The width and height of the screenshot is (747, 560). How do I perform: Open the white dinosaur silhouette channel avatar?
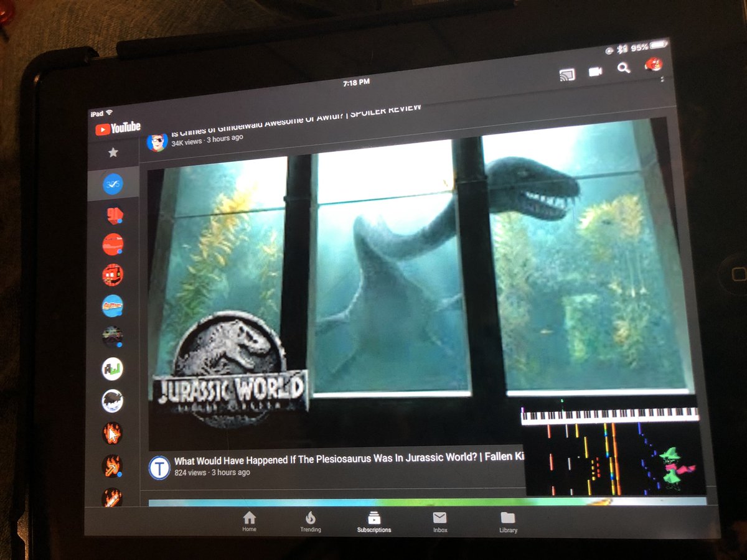[113, 401]
